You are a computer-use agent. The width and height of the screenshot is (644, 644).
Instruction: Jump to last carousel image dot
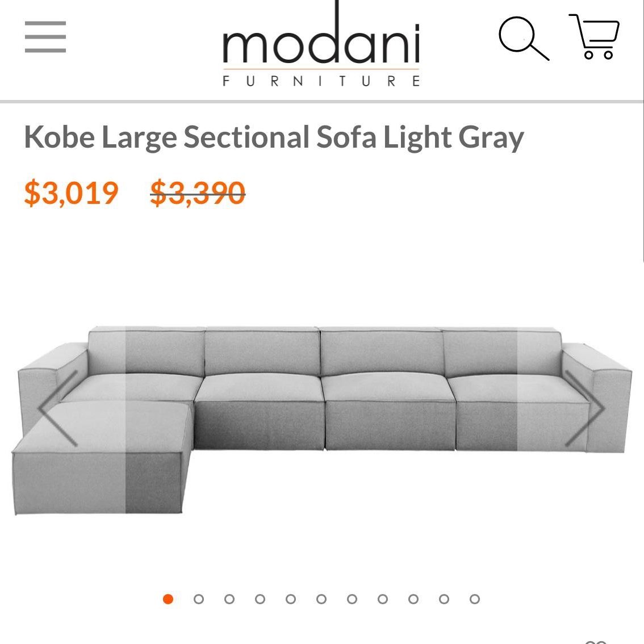[x=475, y=599]
